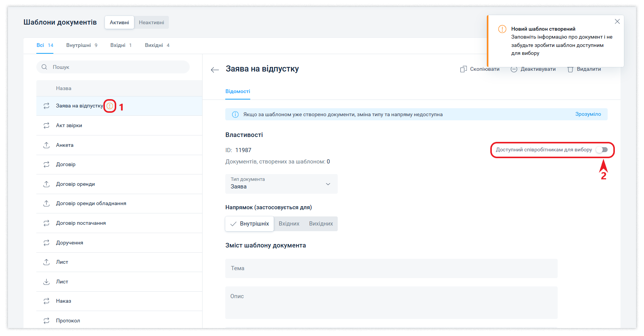Select Вихідних direction option
The image size is (644, 336).
tap(321, 224)
